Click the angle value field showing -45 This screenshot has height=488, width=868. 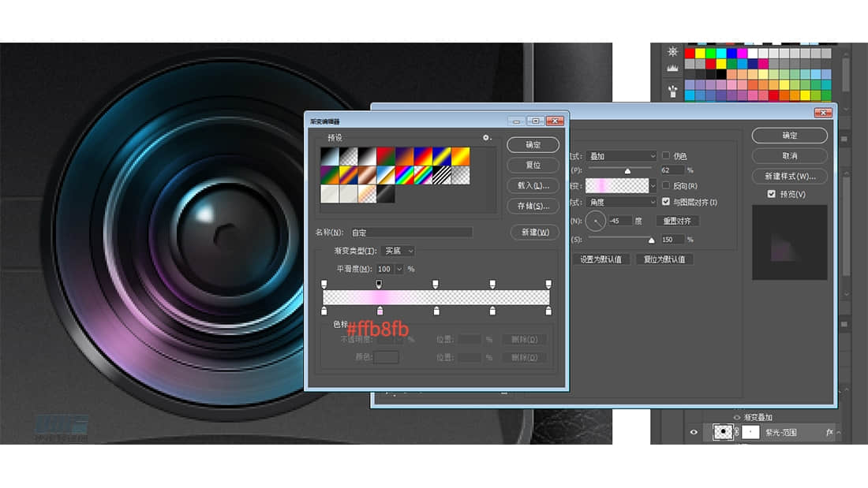point(619,221)
